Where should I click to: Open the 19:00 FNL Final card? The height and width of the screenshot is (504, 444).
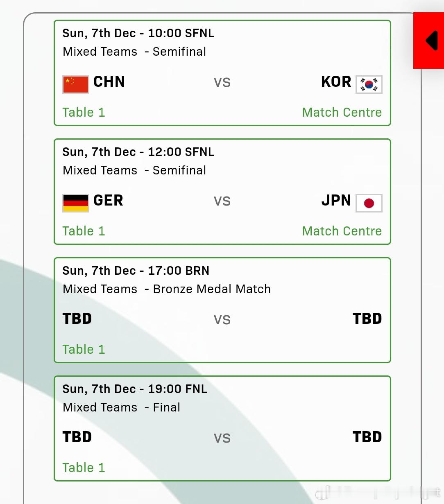pos(222,428)
